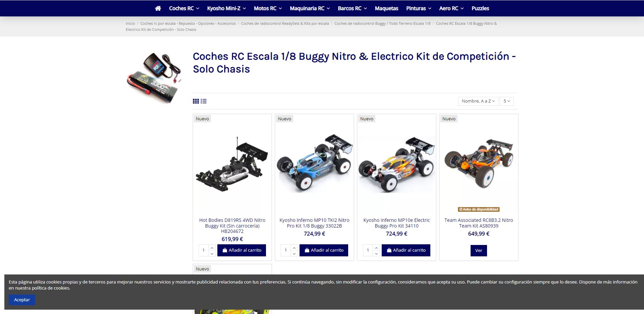Viewport: 644px width, 314px height.
Task: Expand the Kyosho Mini-Z menu
Action: (226, 8)
